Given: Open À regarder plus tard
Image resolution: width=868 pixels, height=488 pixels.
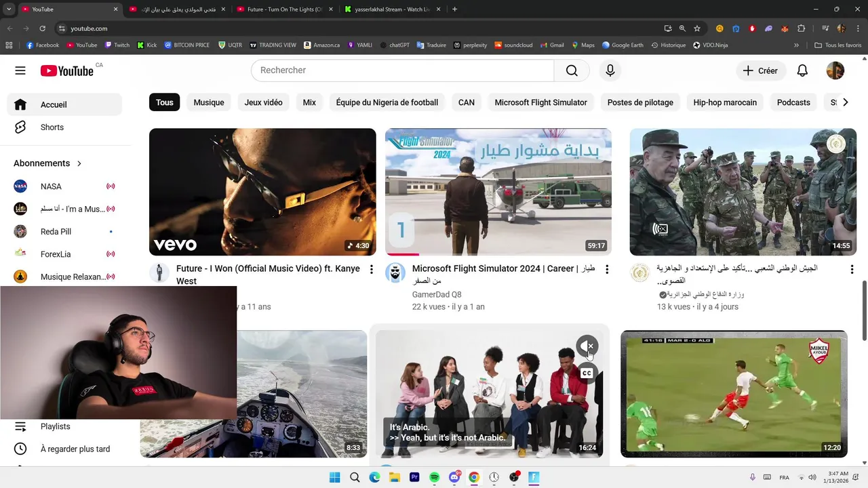Looking at the screenshot, I should point(64,449).
